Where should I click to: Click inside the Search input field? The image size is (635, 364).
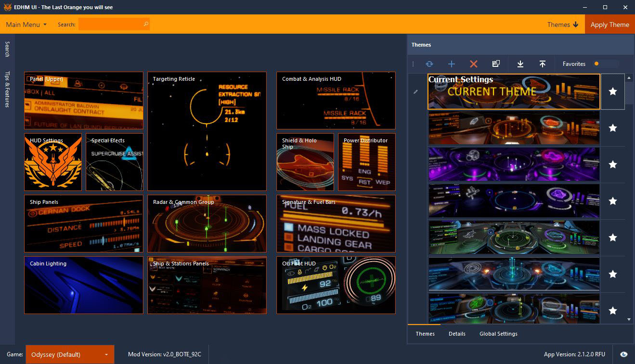pyautogui.click(x=114, y=24)
